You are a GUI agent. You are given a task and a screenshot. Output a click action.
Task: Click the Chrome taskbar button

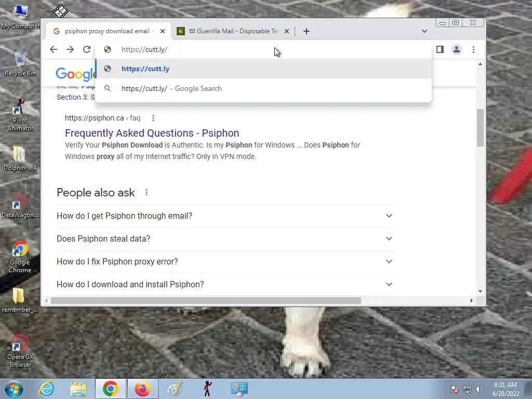[x=111, y=389]
